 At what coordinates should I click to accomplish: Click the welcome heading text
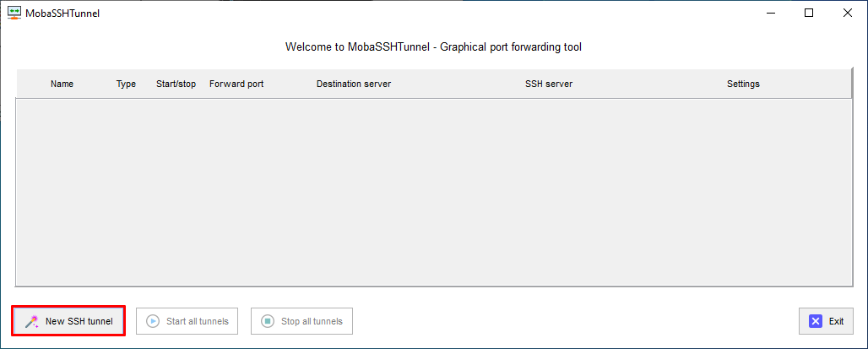pyautogui.click(x=433, y=47)
